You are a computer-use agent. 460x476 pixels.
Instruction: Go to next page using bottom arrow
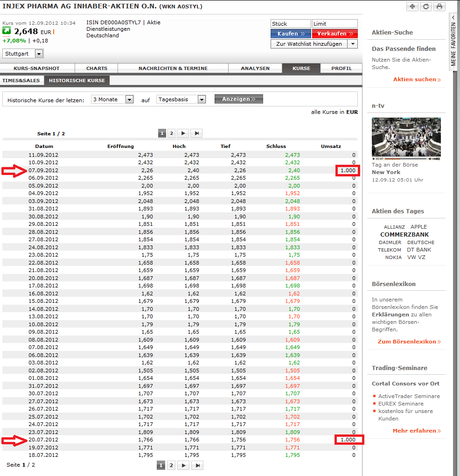coord(183,465)
